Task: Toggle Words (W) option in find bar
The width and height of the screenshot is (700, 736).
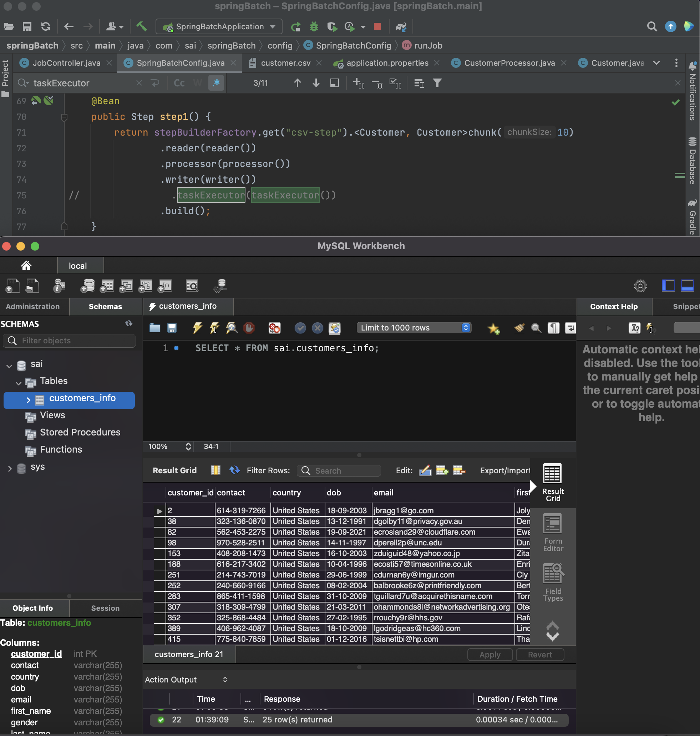Action: [198, 83]
